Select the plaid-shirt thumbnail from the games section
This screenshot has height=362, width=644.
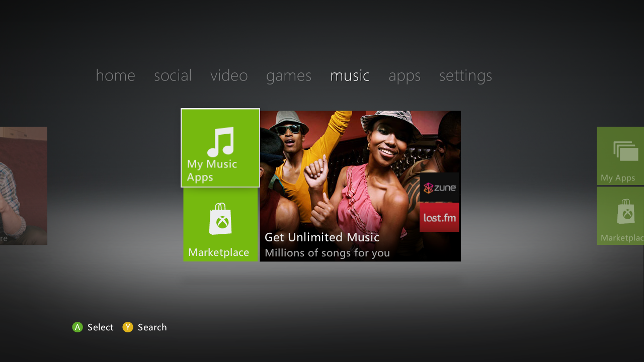(x=24, y=186)
